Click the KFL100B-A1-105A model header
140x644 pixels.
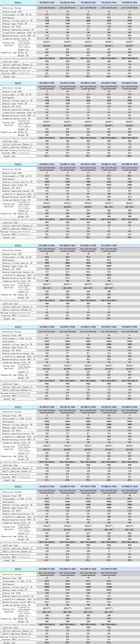[x=130, y=164]
